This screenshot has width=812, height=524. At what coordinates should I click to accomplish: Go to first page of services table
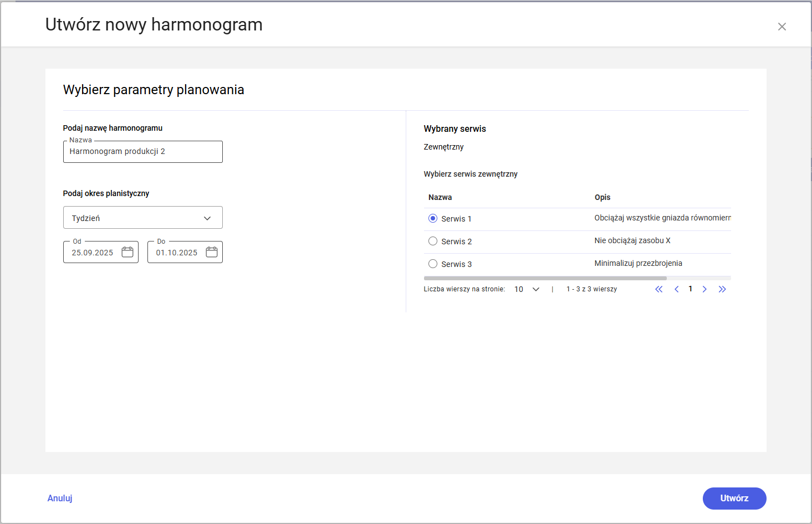(x=658, y=289)
